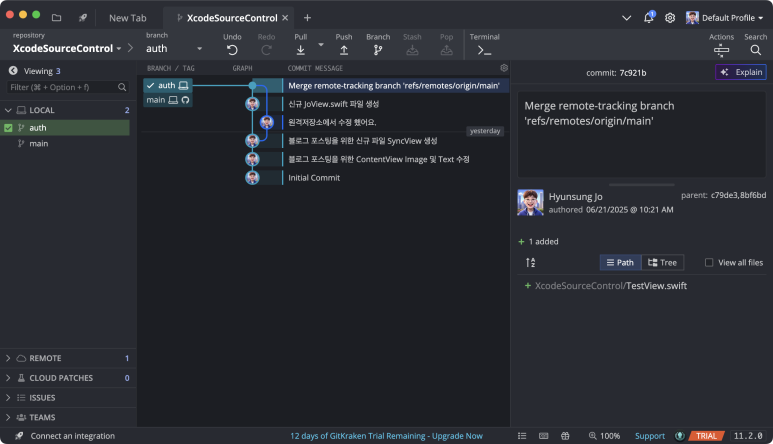Click the Explain button
This screenshot has width=773, height=444.
pyautogui.click(x=741, y=72)
